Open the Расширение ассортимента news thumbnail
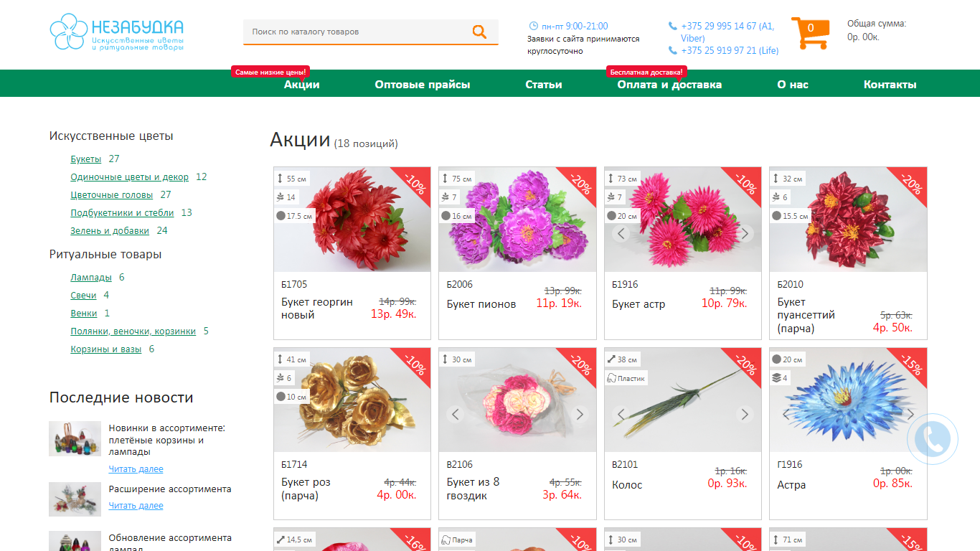Screen dimensions: 980x551 tap(75, 499)
